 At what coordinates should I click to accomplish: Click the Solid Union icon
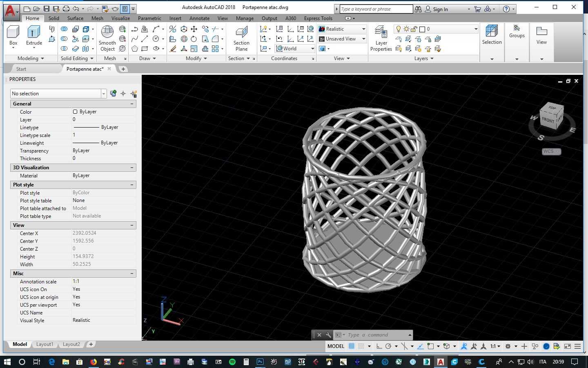(64, 29)
